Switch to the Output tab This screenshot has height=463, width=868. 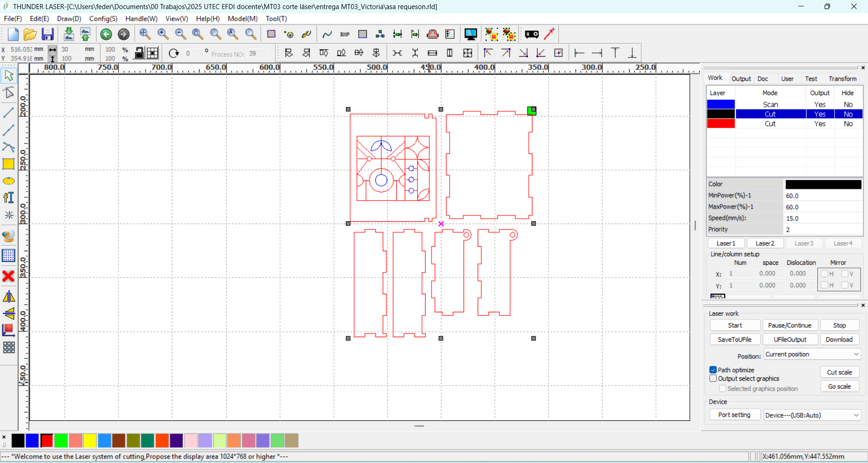(x=741, y=79)
